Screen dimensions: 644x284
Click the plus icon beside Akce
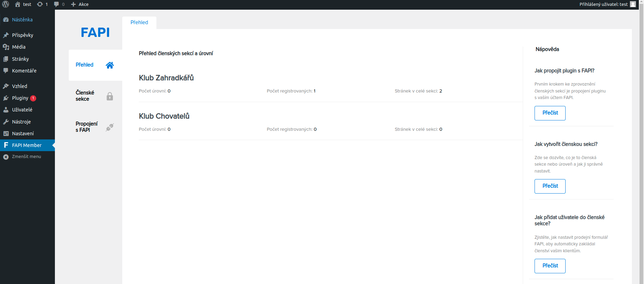[x=73, y=4]
